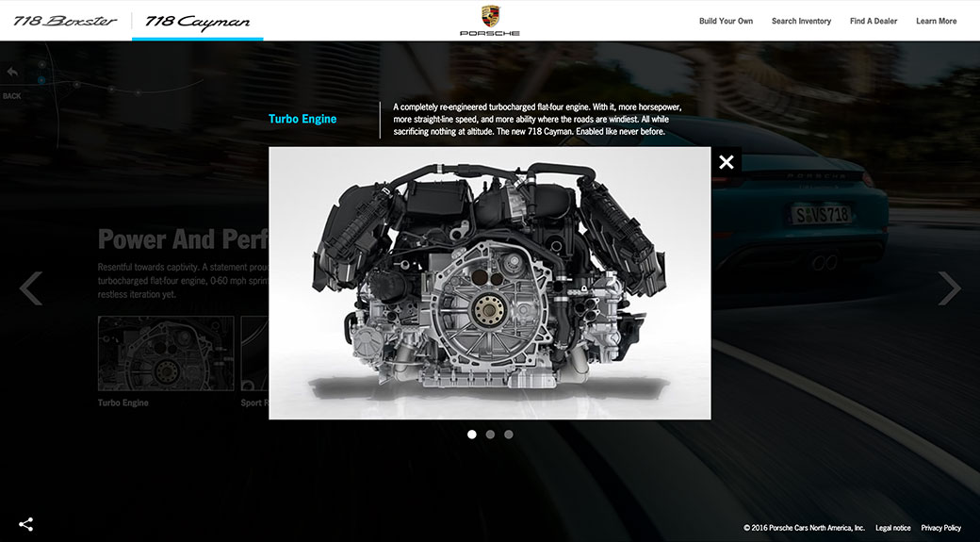Click the Turbo Engine thumbnail behind overlay
The image size is (980, 542).
[x=166, y=353]
